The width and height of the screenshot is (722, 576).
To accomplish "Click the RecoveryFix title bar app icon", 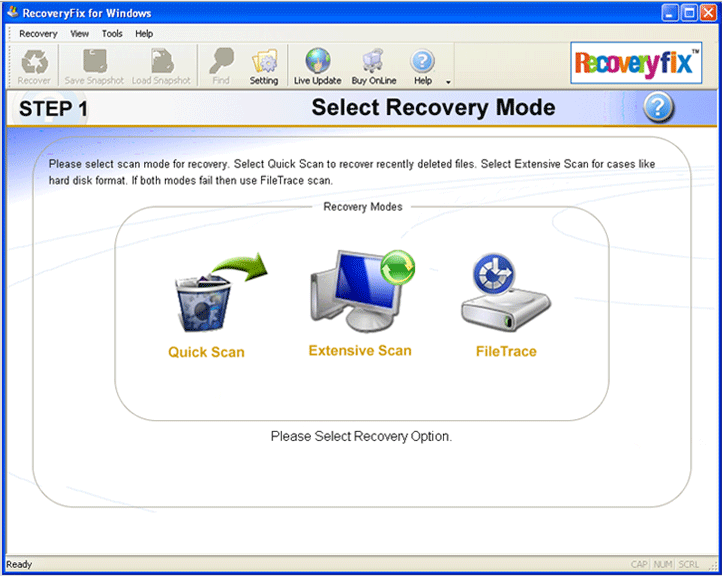I will [13, 12].
